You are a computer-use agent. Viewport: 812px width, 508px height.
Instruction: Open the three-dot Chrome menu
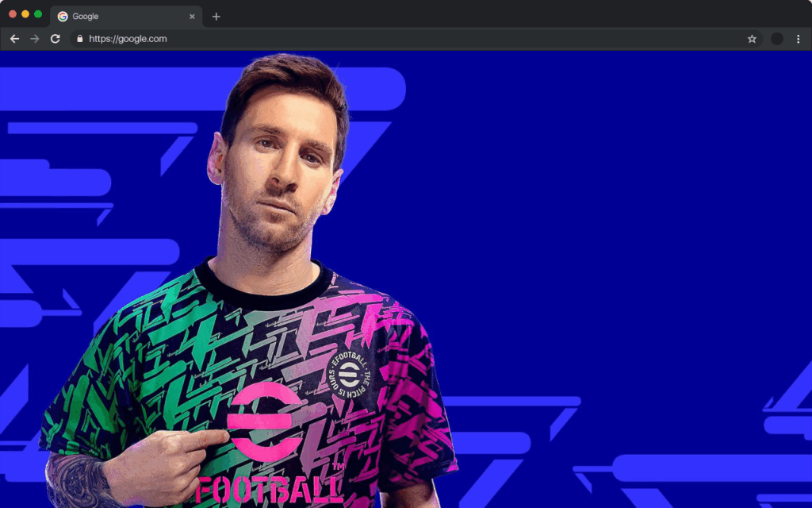[798, 38]
